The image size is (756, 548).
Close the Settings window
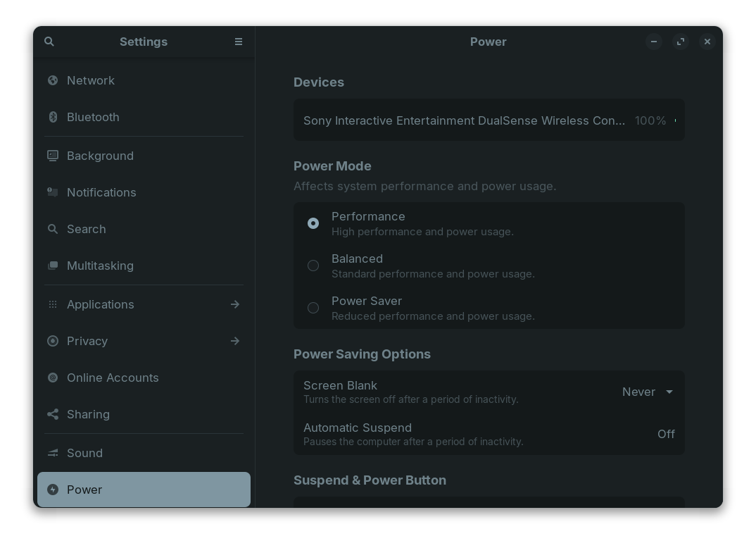[x=707, y=42]
